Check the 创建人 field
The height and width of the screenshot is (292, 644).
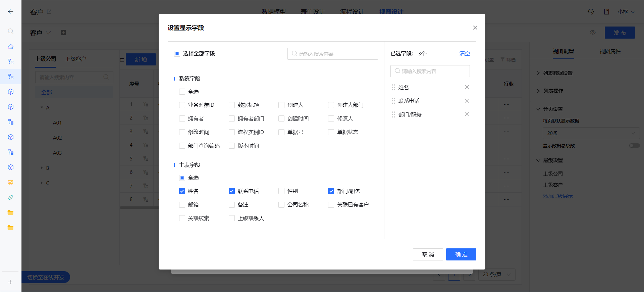tap(281, 105)
